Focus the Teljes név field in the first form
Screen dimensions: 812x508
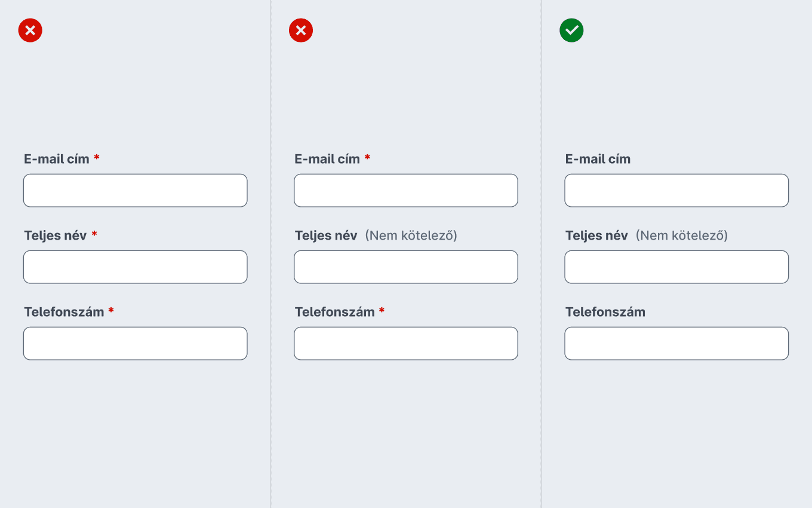135,267
